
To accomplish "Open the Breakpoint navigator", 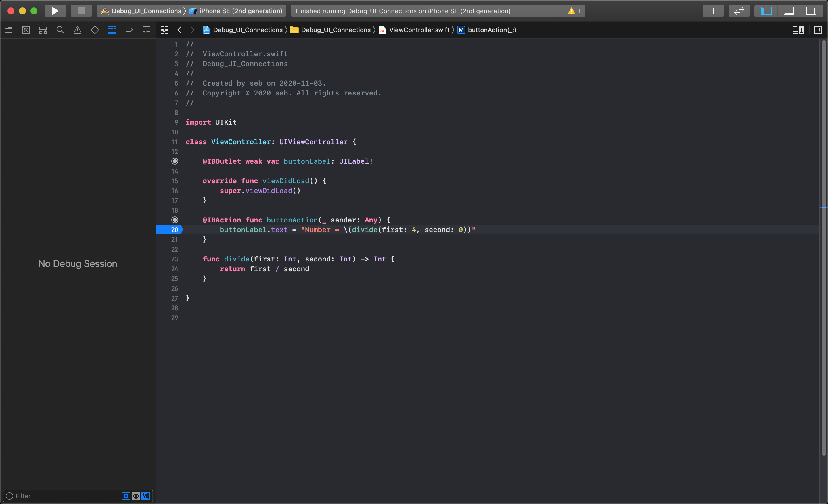I will click(x=129, y=30).
